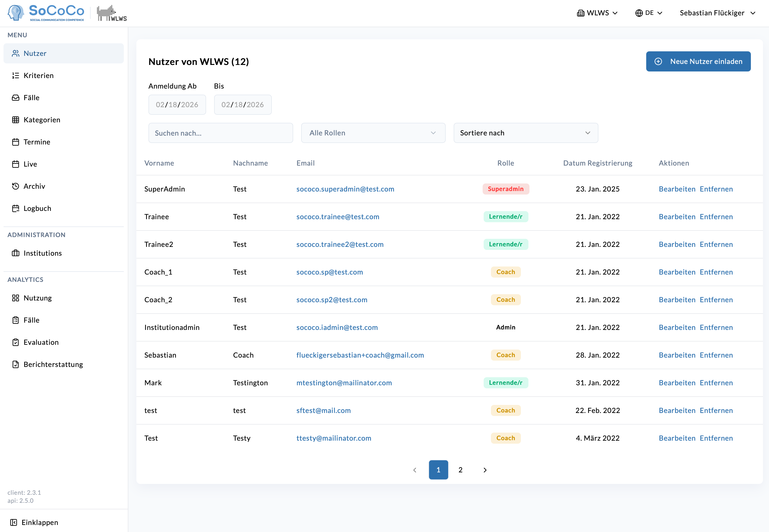Click the SoCoCo head logo icon
Viewport: 769px width, 532px height.
click(16, 13)
